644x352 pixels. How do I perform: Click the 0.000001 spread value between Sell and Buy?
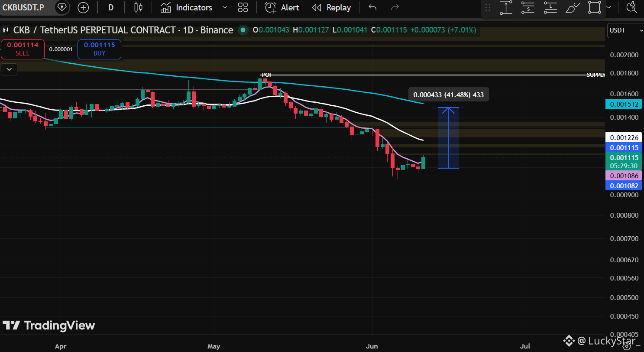pos(61,49)
